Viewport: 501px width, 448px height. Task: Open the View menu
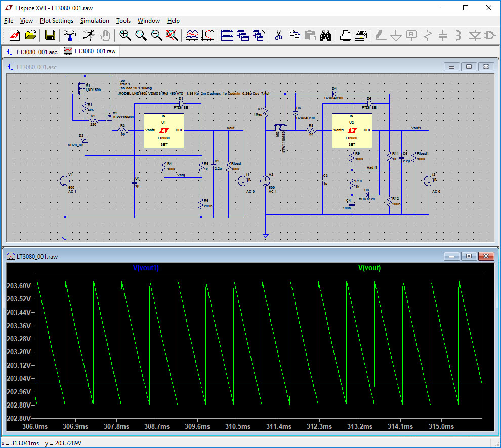point(26,21)
